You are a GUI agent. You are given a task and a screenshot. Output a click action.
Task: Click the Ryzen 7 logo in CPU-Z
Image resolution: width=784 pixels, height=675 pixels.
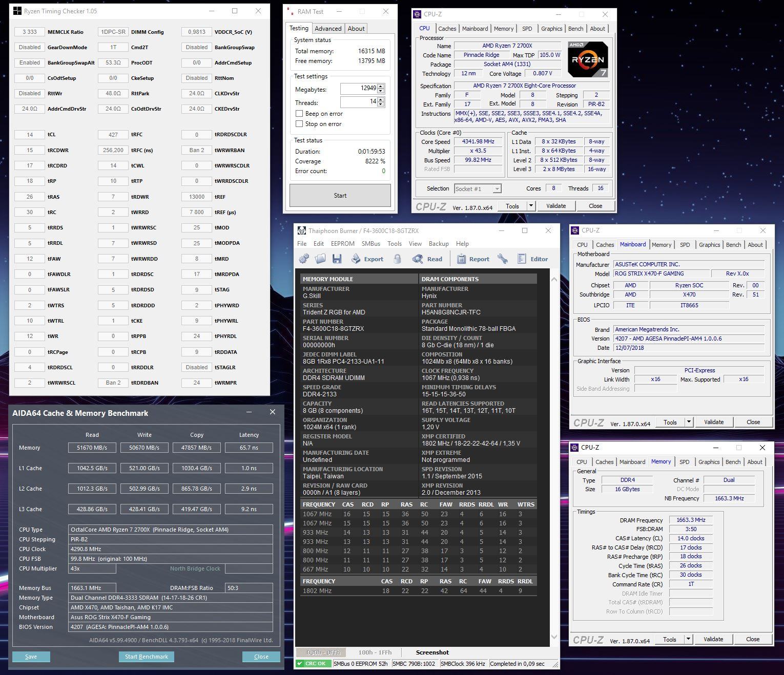point(588,59)
